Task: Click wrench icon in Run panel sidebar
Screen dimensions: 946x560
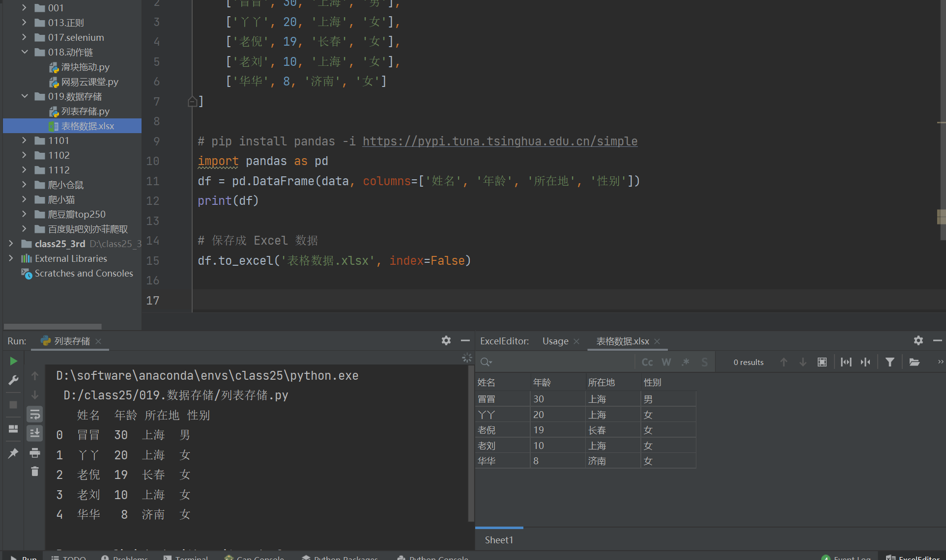Action: 13,380
